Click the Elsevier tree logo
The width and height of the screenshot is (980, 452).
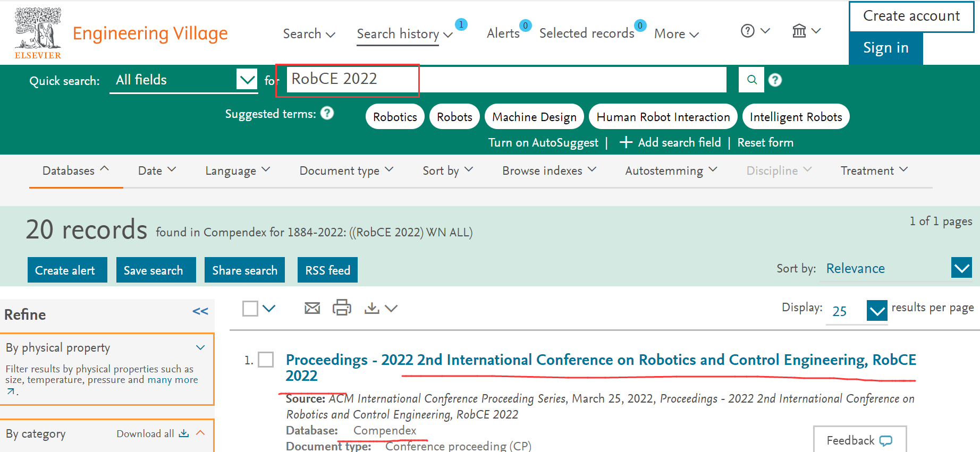(x=38, y=33)
